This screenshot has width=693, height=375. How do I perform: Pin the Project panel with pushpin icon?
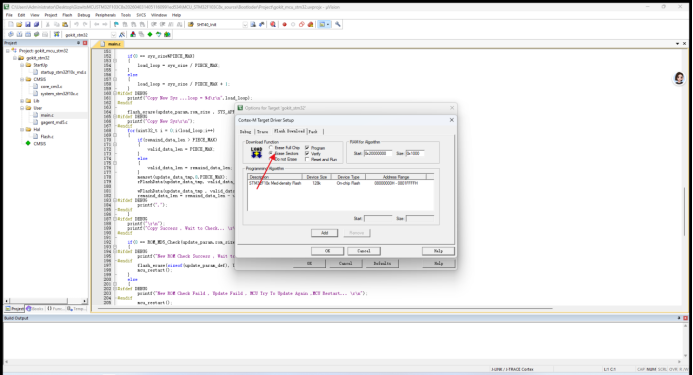click(x=79, y=43)
